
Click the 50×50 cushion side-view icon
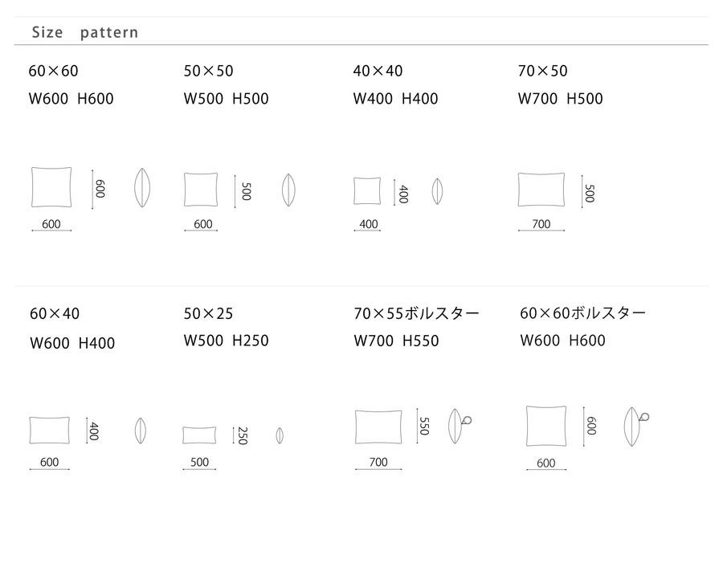coord(288,190)
